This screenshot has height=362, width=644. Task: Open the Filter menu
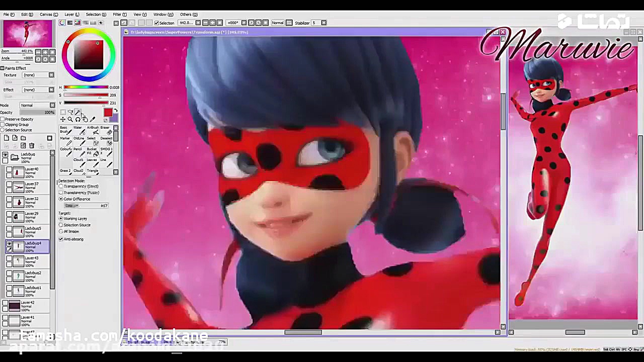[x=120, y=14]
